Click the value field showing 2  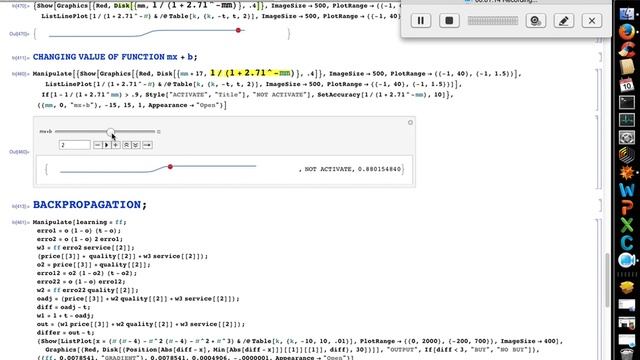tap(75, 145)
